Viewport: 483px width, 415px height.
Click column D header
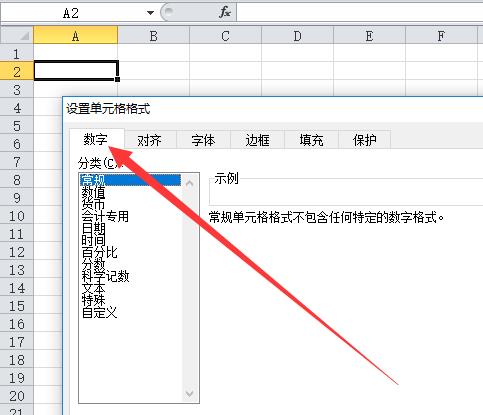(x=297, y=35)
